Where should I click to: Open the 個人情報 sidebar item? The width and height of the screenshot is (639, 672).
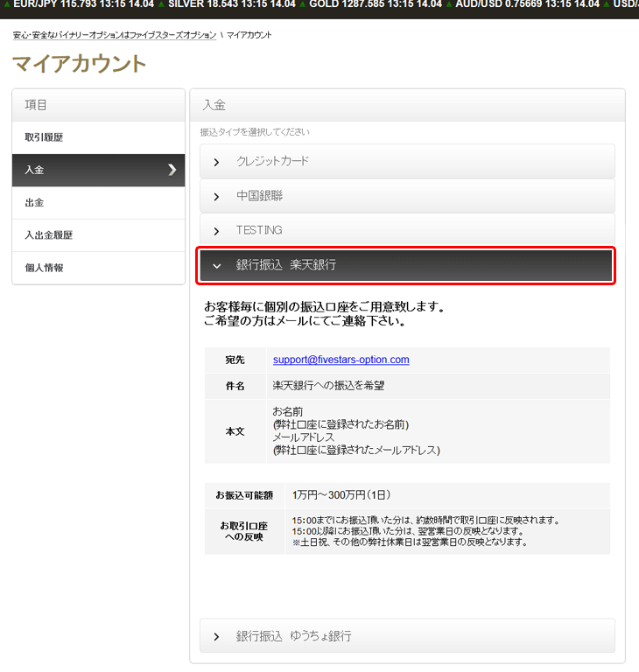point(98,268)
